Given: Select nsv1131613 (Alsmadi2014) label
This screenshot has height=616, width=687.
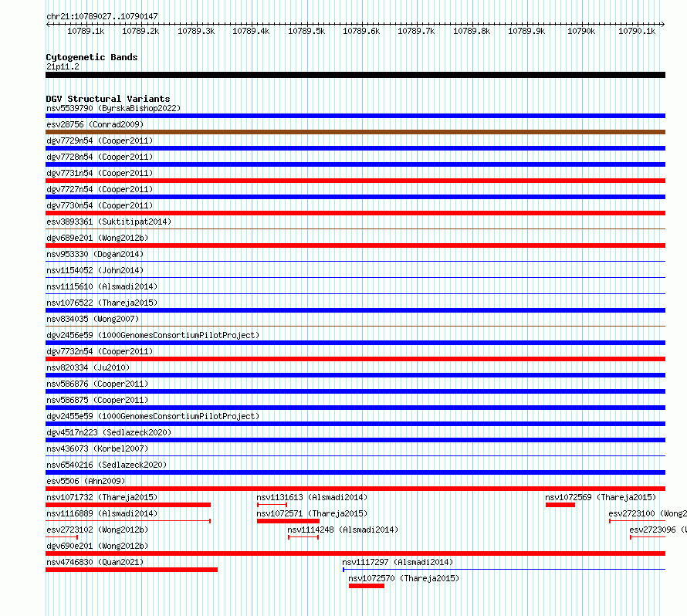Looking at the screenshot, I should point(312,497).
